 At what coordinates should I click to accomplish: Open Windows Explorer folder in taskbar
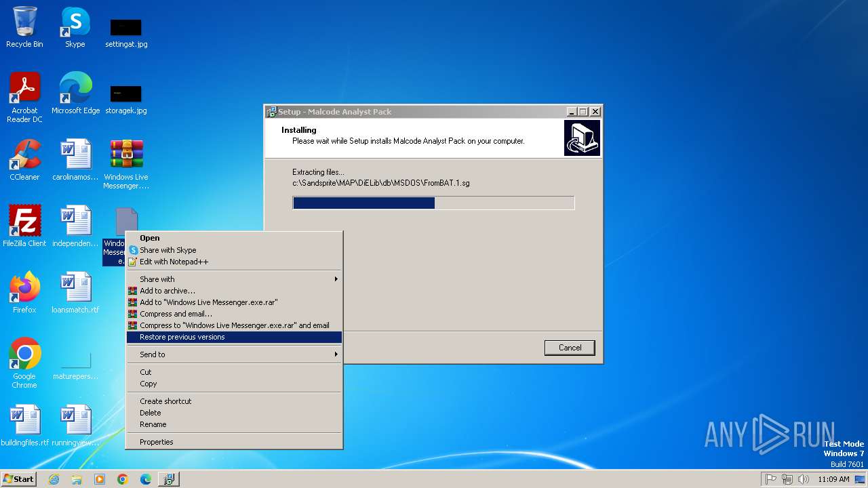tap(77, 479)
